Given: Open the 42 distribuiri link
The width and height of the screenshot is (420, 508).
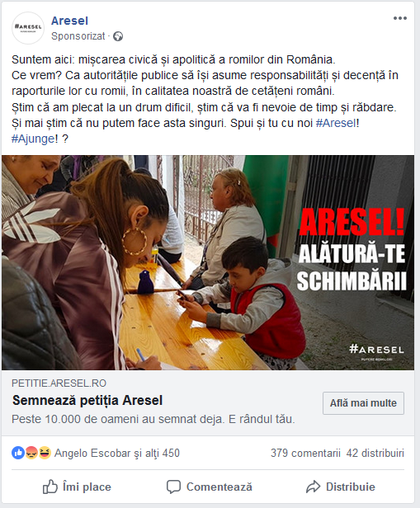Looking at the screenshot, I should (375, 453).
